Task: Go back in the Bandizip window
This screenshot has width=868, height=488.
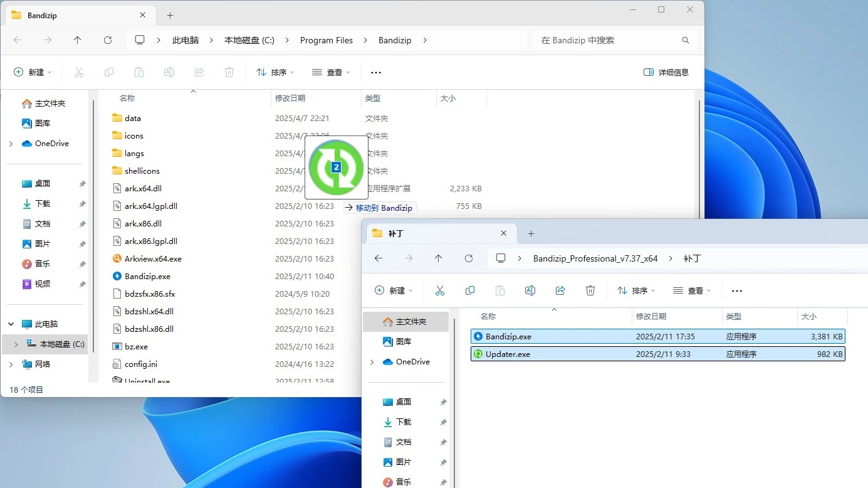Action: click(x=18, y=40)
